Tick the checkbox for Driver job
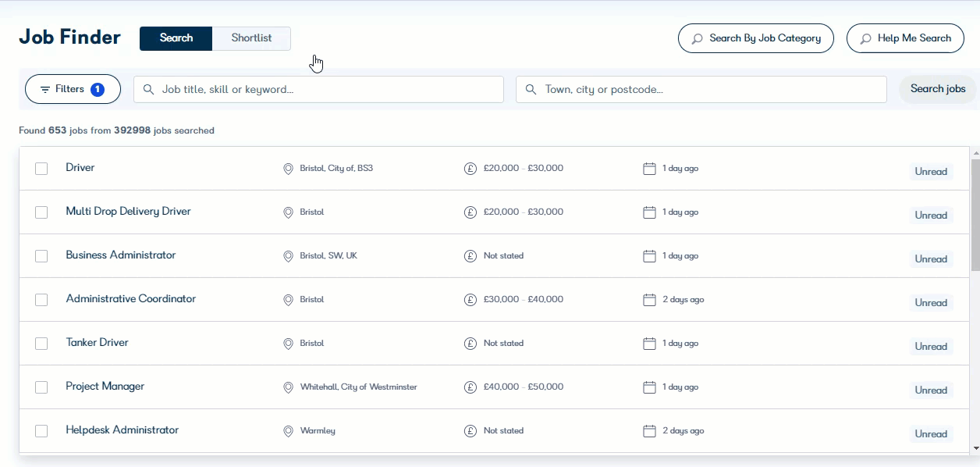Screen dimensions: 980x467 pyautogui.click(x=41, y=169)
